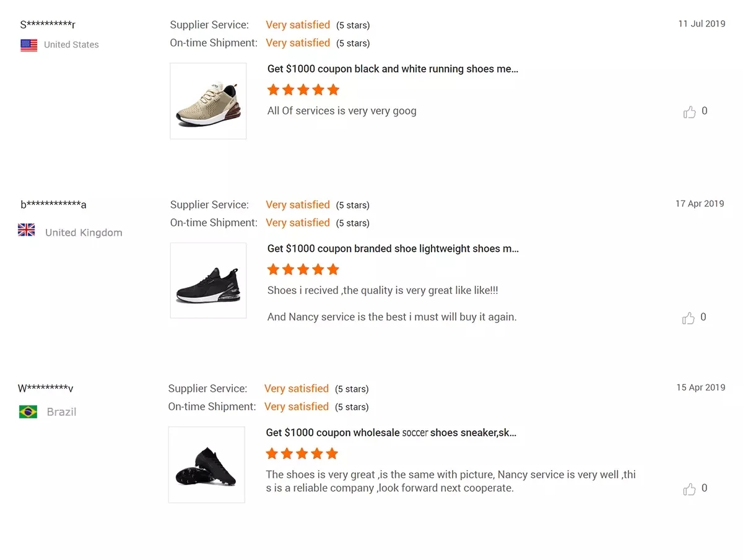Click the star rating on the branded shoe review
The width and height of the screenshot is (743, 560).
tap(303, 269)
